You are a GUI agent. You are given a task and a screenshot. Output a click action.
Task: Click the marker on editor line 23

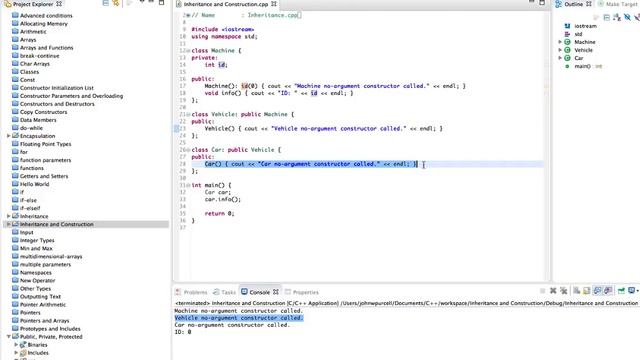(177, 129)
